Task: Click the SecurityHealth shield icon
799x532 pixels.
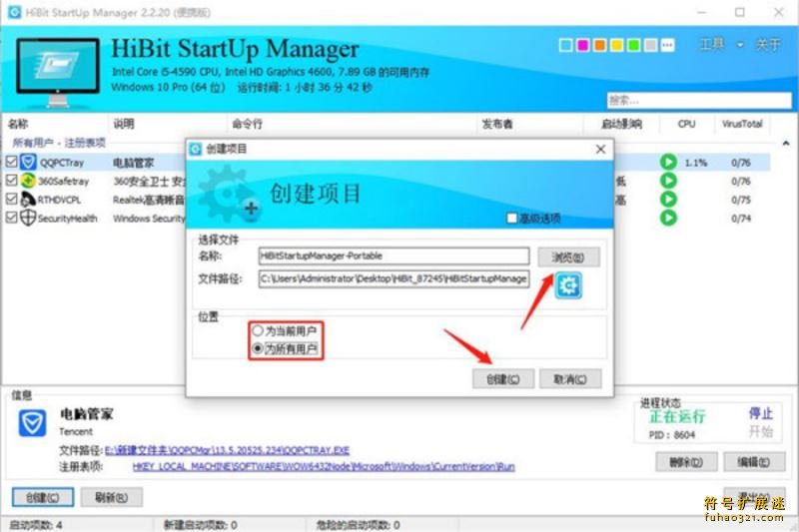Action: point(28,218)
